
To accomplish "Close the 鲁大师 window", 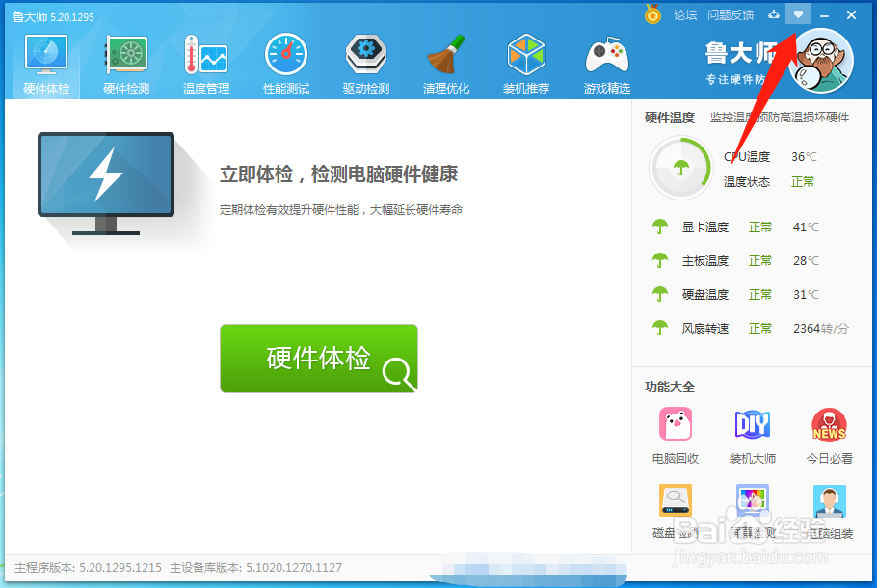I will [x=851, y=15].
